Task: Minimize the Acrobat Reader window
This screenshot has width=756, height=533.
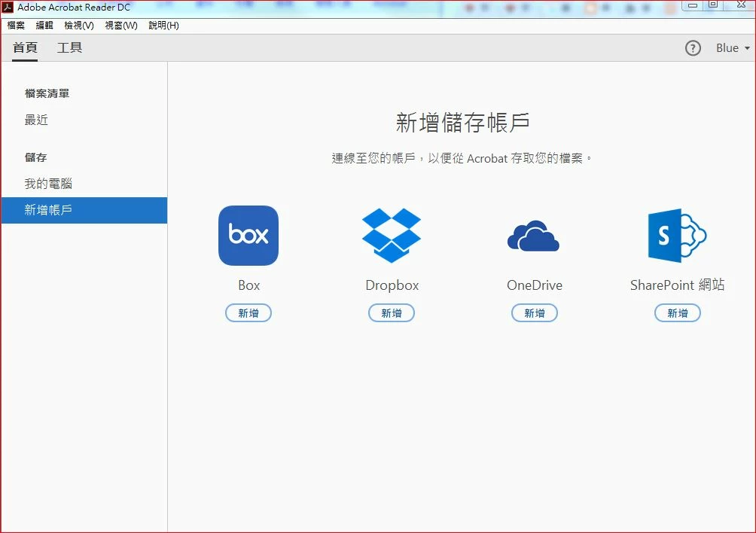Action: click(x=693, y=5)
